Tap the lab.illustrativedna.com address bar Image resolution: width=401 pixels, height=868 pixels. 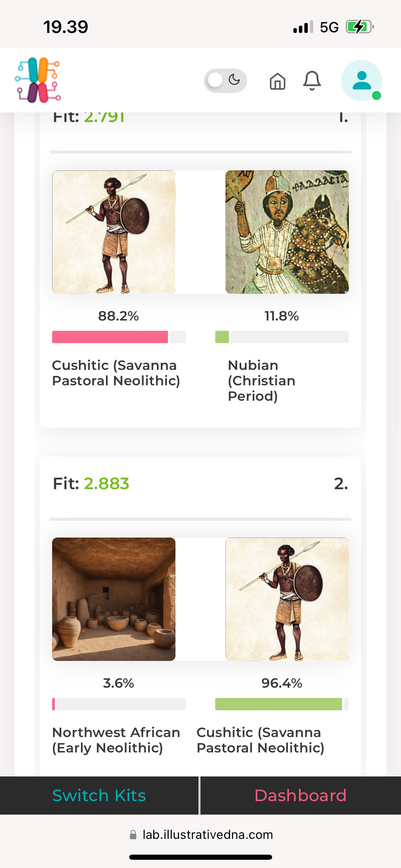pos(208,834)
